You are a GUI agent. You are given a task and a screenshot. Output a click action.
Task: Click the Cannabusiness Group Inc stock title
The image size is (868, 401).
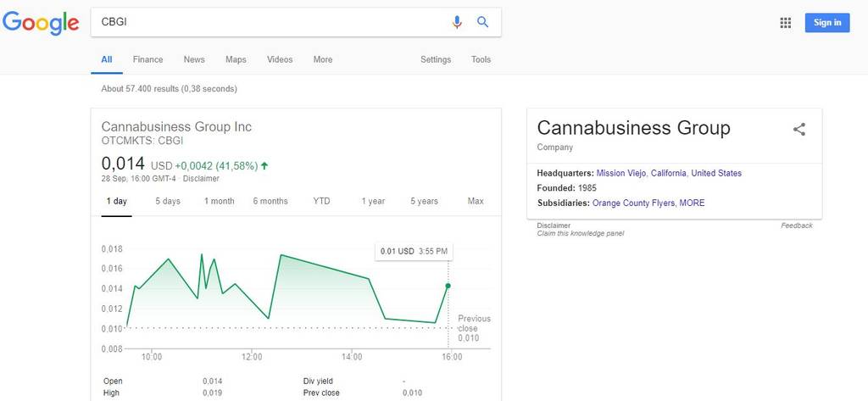tap(176, 127)
